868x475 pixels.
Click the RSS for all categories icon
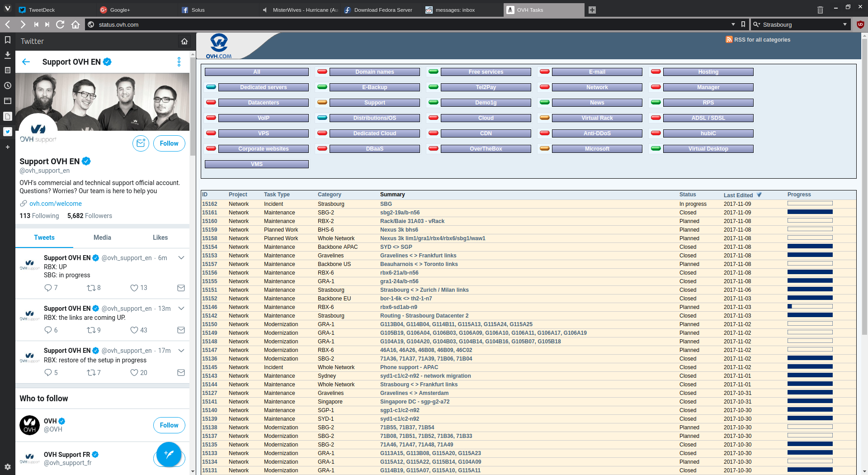[x=729, y=40]
